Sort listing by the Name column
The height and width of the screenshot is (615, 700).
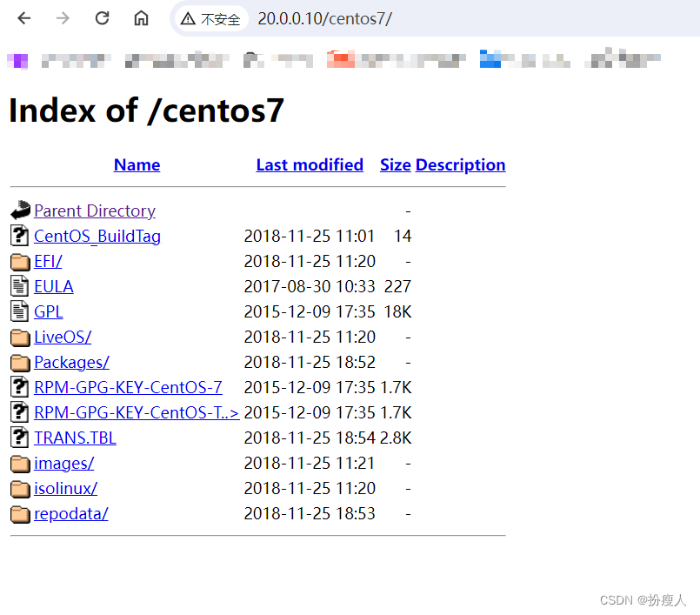137,164
